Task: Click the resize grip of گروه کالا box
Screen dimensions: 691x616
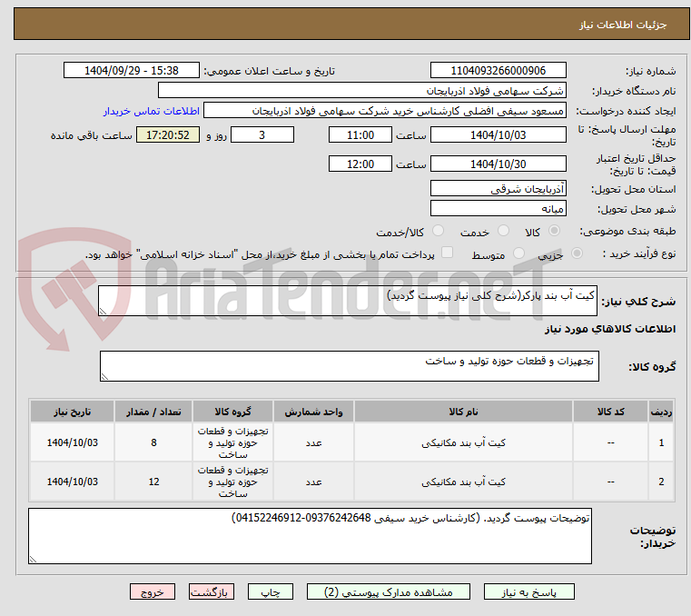Action: pos(104,376)
